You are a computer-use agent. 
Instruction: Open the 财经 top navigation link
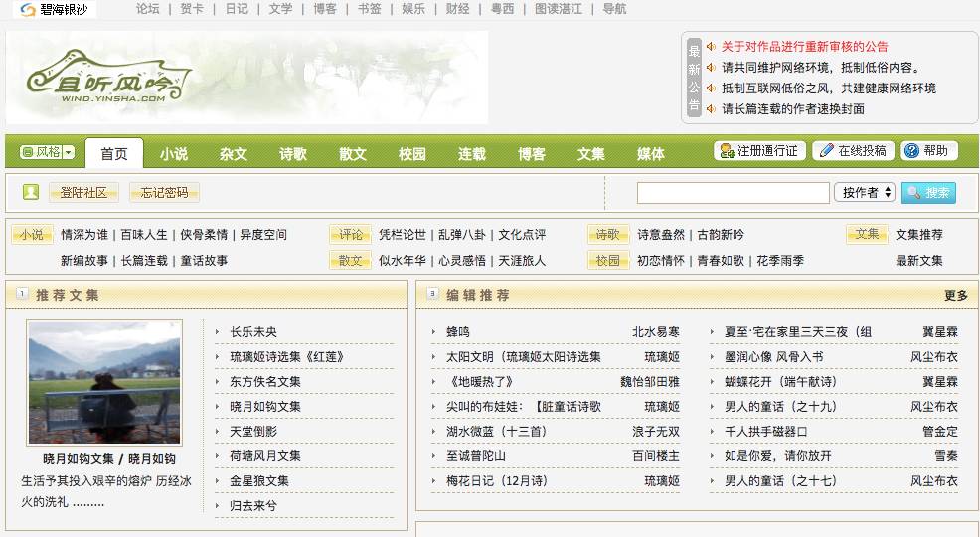pyautogui.click(x=457, y=9)
